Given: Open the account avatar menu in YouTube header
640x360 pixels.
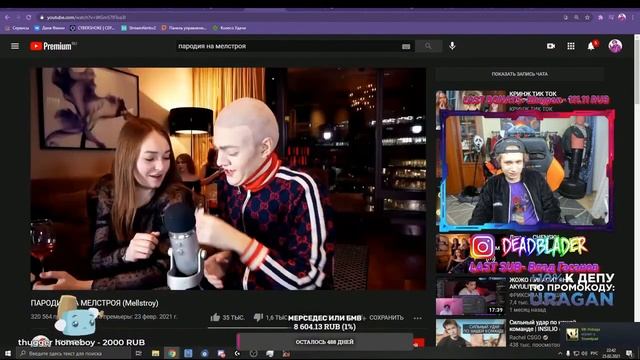Looking at the screenshot, I should tap(615, 46).
